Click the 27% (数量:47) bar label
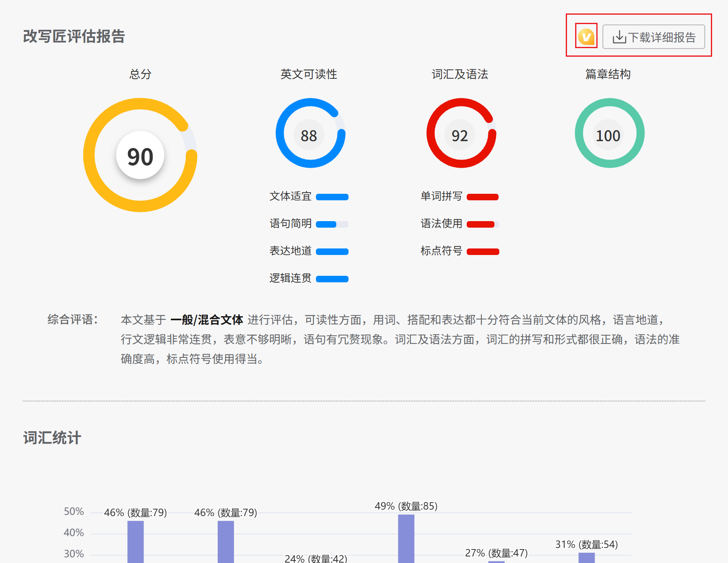 pos(496,553)
